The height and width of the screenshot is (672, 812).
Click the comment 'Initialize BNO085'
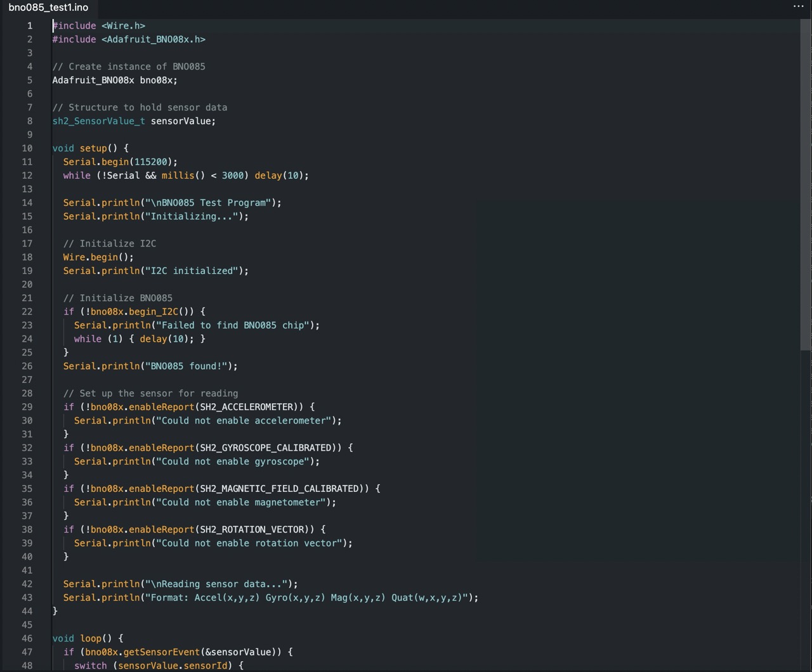click(x=126, y=299)
